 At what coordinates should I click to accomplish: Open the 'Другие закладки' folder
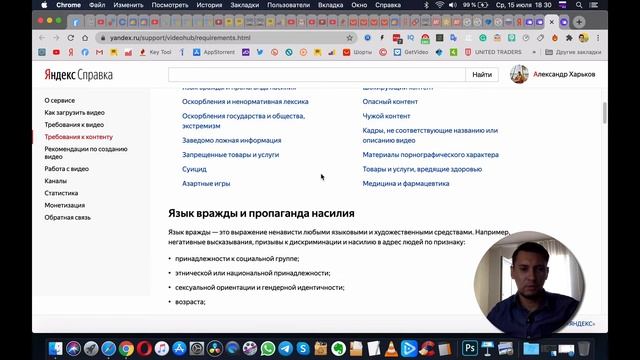[573, 52]
